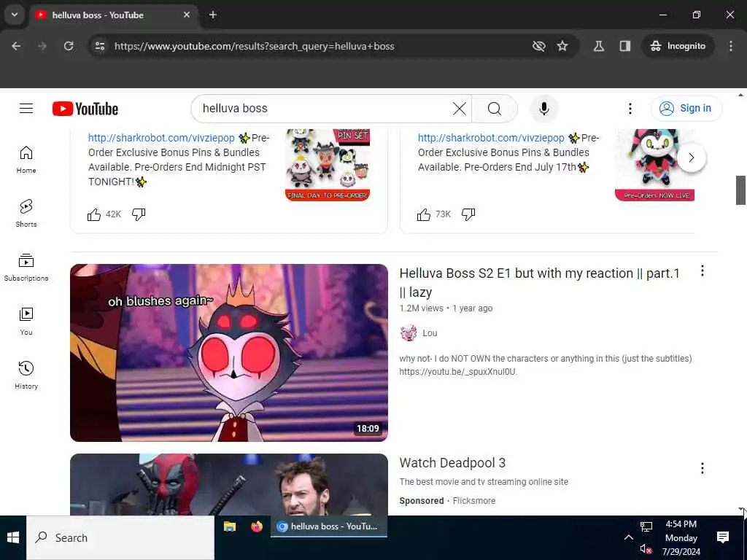This screenshot has width=747, height=560.
Task: Open muted volume icon in system tray
Action: pos(646,549)
